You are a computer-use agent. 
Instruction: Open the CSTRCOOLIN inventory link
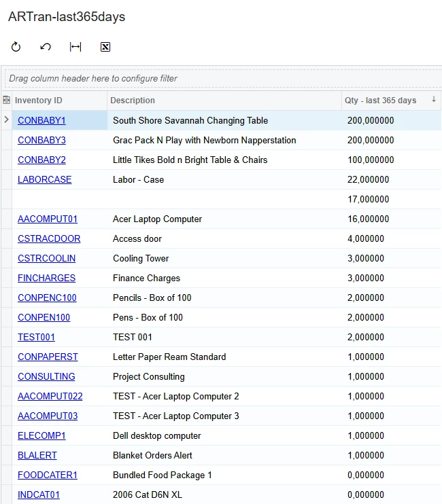coord(46,258)
